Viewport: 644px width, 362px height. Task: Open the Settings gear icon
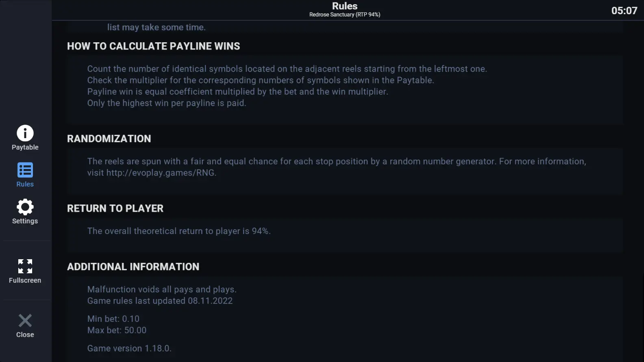[25, 207]
